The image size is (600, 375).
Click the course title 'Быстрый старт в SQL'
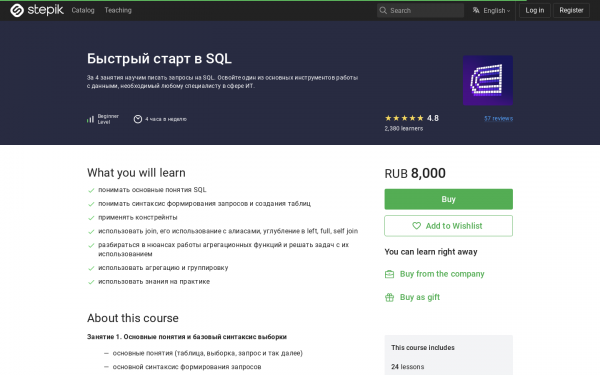click(159, 59)
